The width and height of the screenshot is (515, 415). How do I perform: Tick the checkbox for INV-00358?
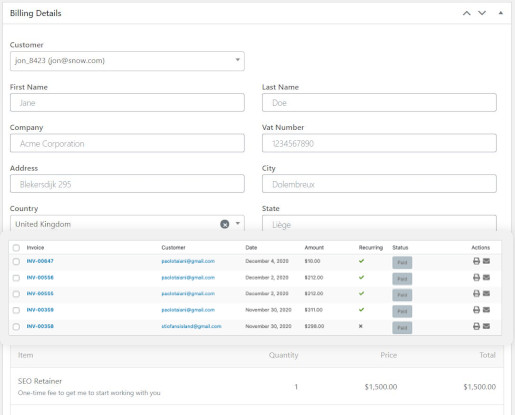(16, 326)
